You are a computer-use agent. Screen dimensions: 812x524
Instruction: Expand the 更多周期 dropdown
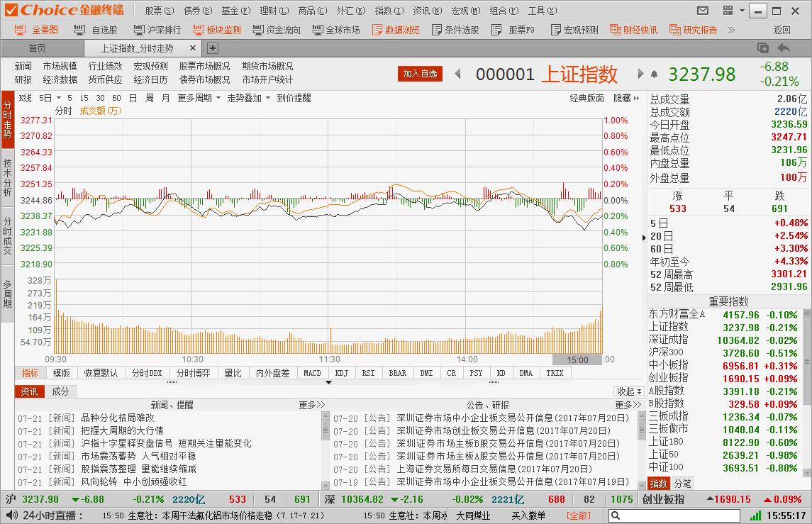tap(199, 98)
